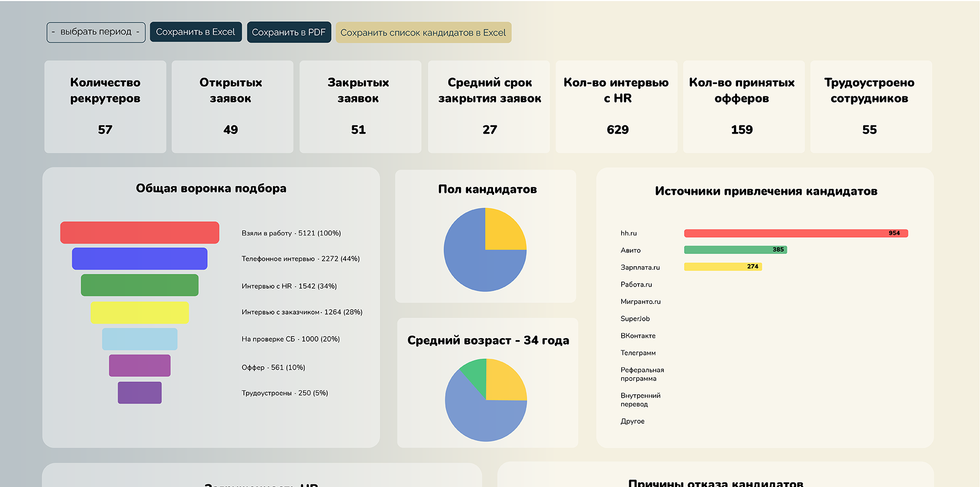Click the 'ВКонтакте' source label
The image size is (980, 487).
point(638,336)
